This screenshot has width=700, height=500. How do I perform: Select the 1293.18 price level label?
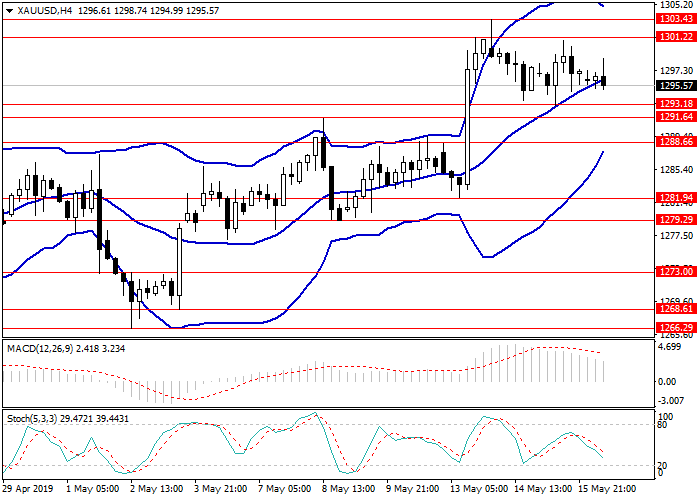pos(677,104)
